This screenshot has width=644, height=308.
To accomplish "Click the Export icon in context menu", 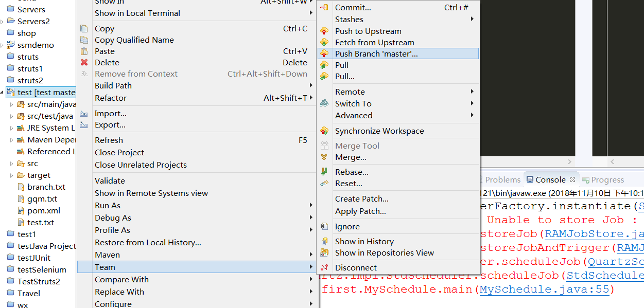I will (x=84, y=125).
